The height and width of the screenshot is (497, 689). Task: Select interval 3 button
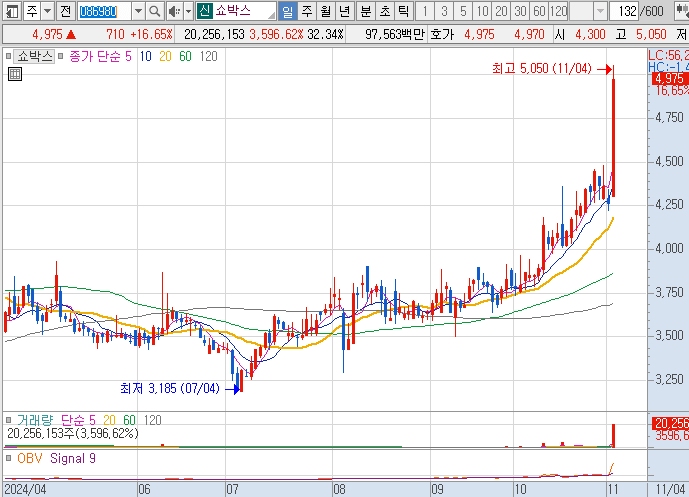tap(444, 11)
